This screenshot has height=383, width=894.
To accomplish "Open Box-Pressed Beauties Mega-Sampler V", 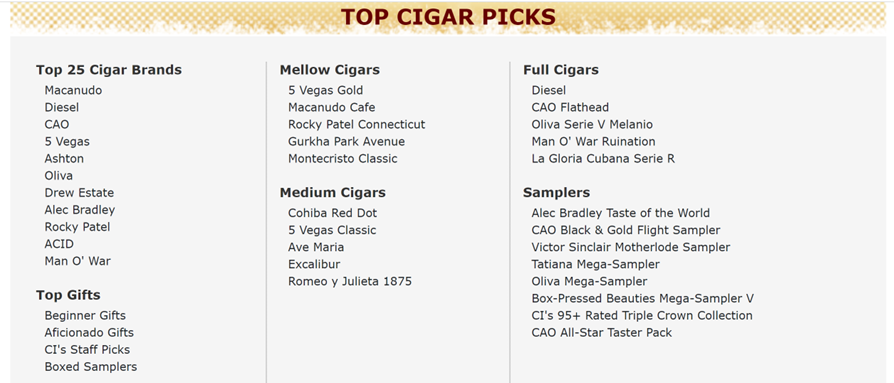I will tap(643, 299).
